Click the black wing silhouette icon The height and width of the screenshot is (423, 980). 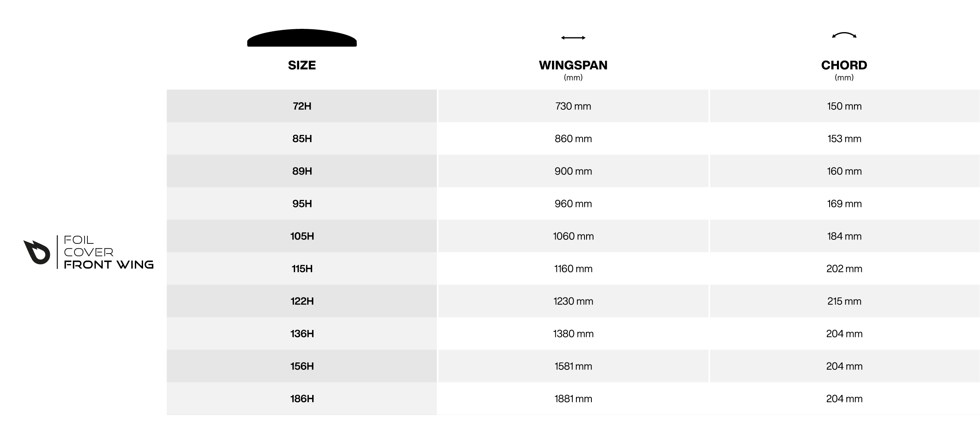click(x=302, y=38)
